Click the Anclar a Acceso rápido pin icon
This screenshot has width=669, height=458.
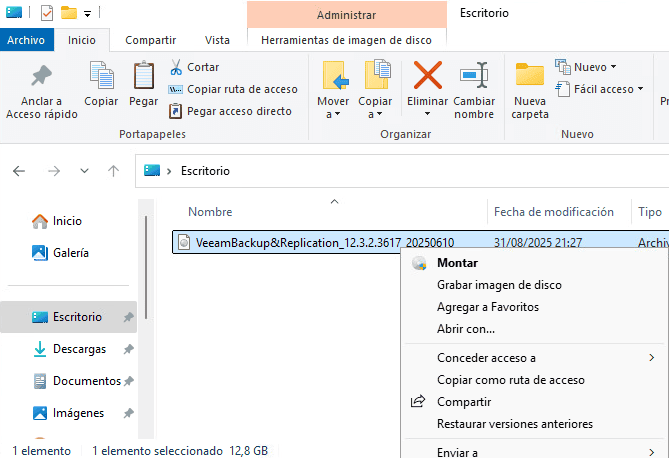(41, 76)
